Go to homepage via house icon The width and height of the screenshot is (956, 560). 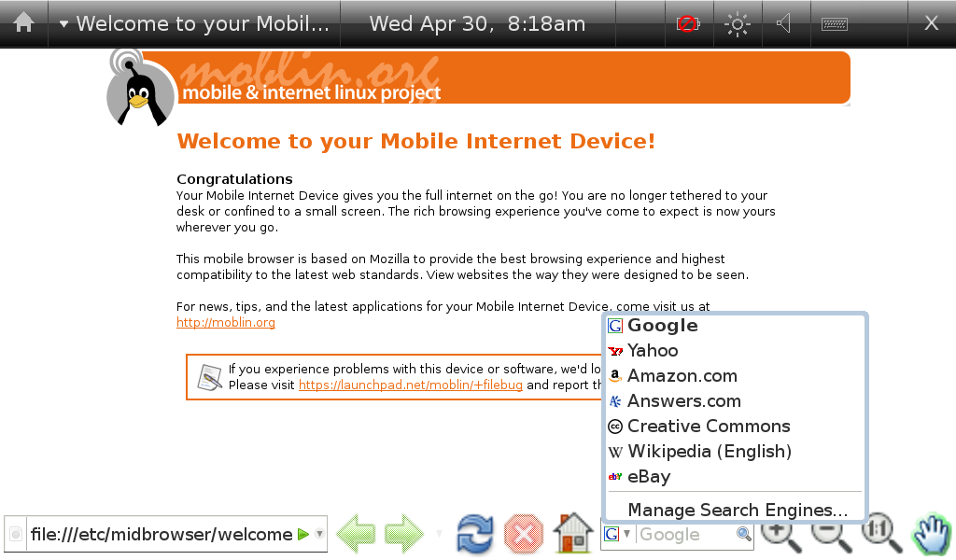[x=573, y=533]
